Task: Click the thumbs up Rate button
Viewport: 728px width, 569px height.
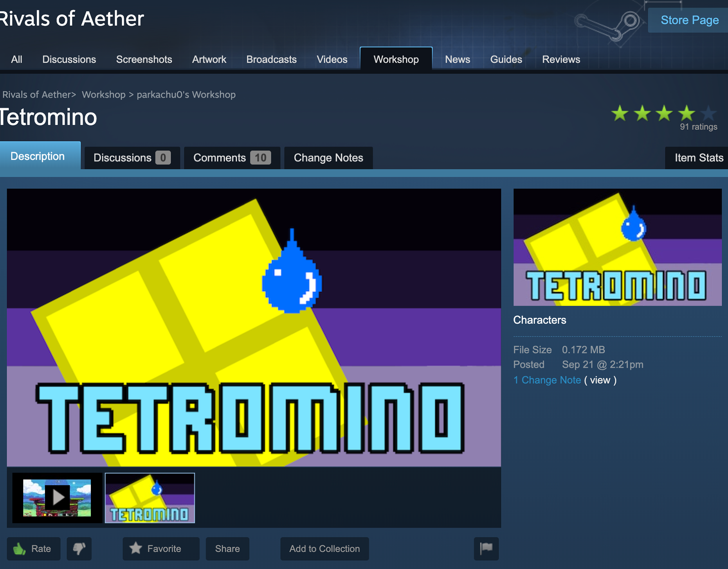Action: pyautogui.click(x=34, y=549)
